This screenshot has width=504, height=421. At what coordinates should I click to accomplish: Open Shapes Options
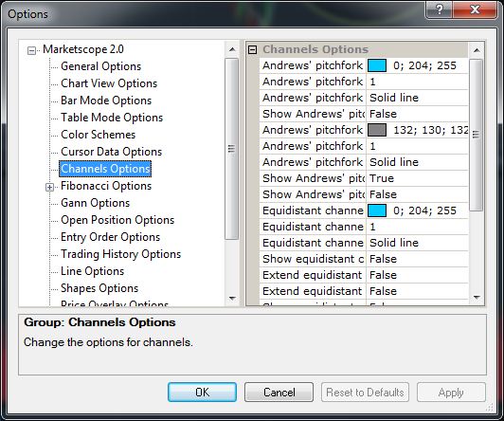(99, 288)
